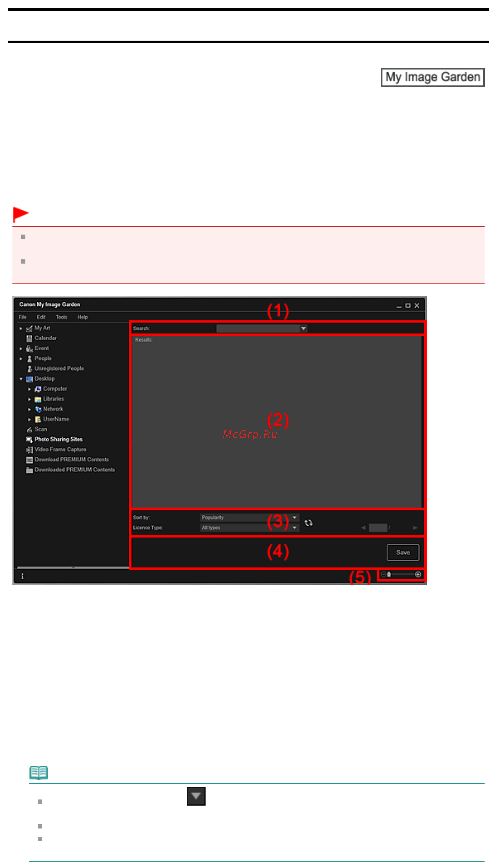Open the File menu
Image resolution: width=497 pixels, height=868 pixels.
click(x=23, y=317)
